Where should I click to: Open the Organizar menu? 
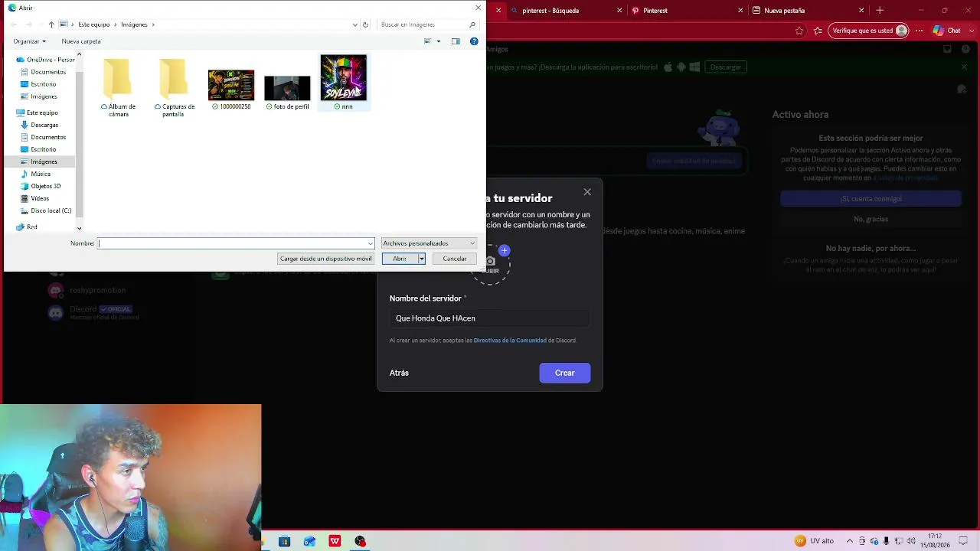[29, 41]
